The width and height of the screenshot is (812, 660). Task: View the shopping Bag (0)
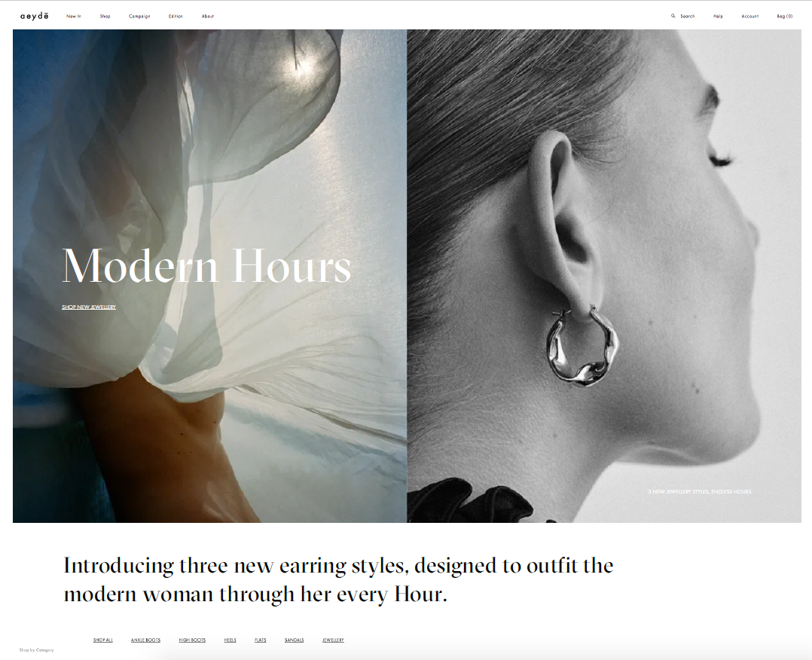785,16
